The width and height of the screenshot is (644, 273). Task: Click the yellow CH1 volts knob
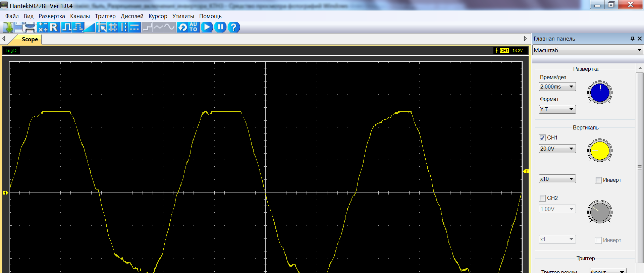click(600, 151)
